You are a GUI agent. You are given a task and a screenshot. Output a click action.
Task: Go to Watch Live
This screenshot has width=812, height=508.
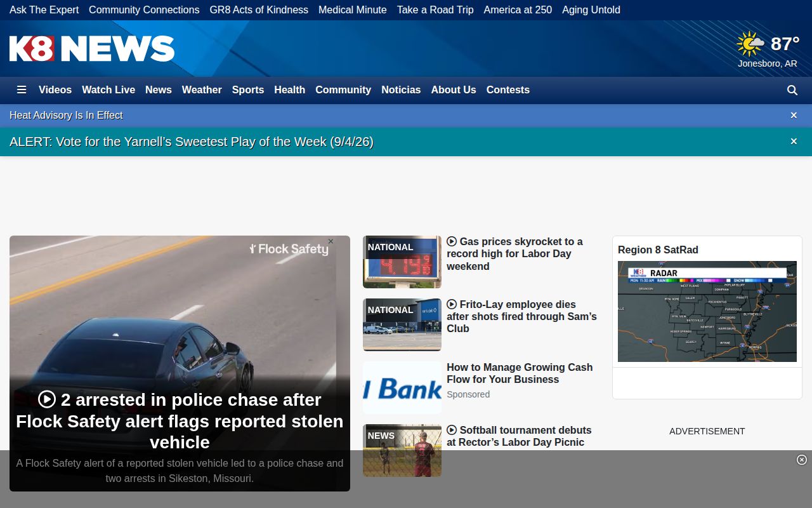click(x=108, y=90)
